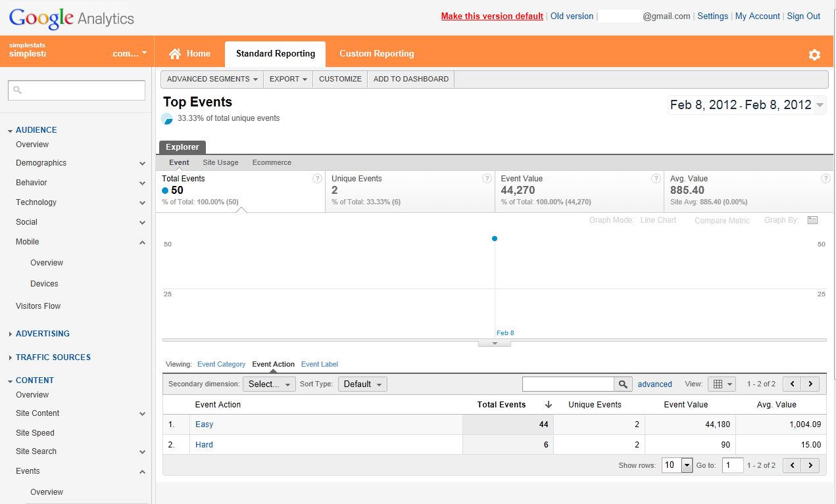836x504 pixels.
Task: Open the table View type dropdown
Action: 722,384
